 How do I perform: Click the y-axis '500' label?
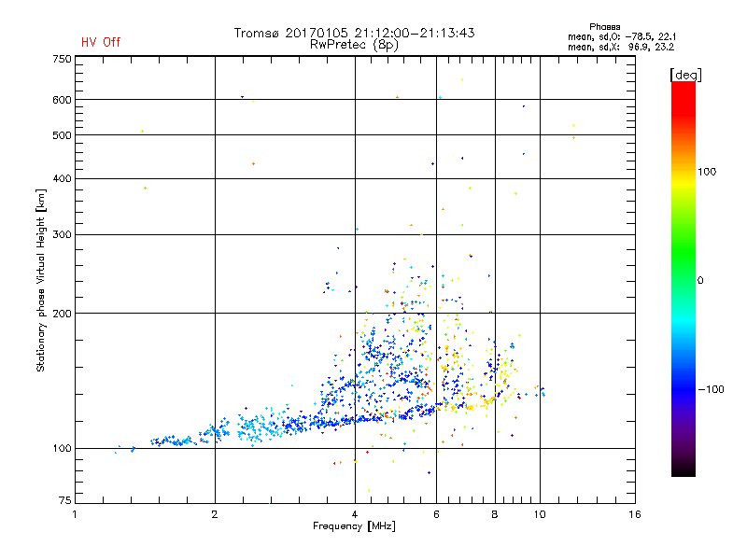[62, 135]
